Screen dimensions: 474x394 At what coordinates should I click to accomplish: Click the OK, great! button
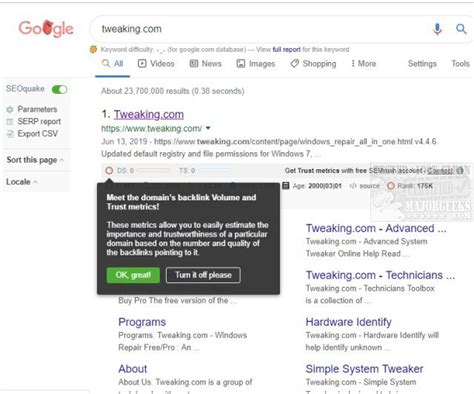pos(133,275)
